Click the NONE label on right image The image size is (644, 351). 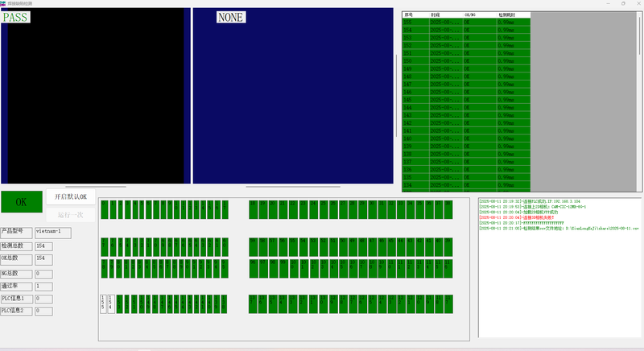click(231, 17)
